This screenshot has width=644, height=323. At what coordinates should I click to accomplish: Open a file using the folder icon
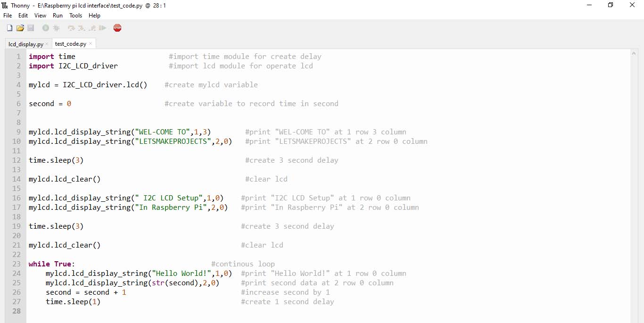click(x=20, y=28)
